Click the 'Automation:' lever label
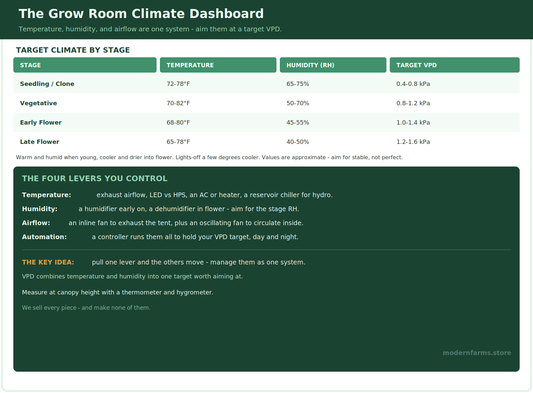Screen dimensions: 533x393 44,237
